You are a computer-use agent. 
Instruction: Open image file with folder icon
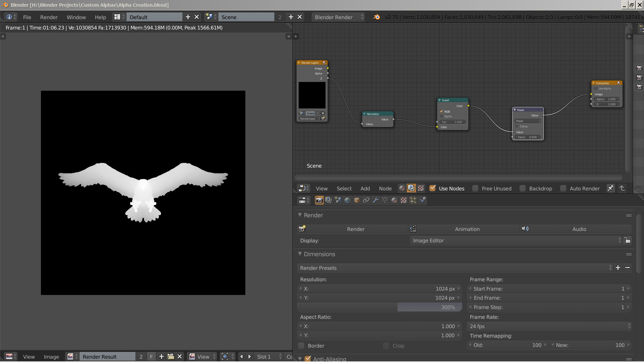coord(171,357)
